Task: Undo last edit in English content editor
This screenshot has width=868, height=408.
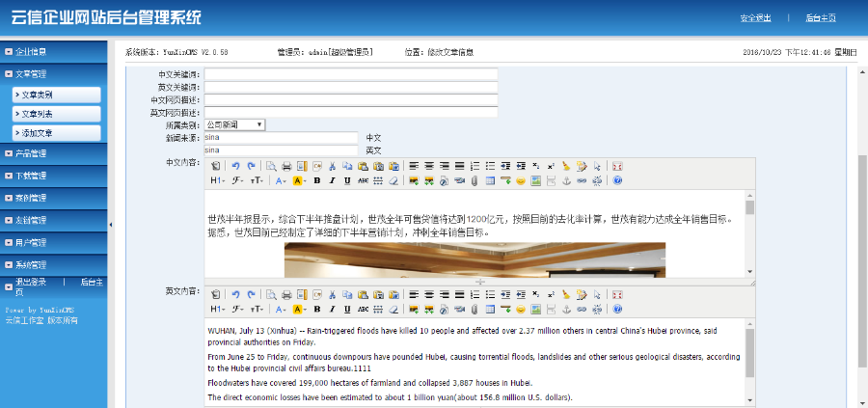Action: 235,294
